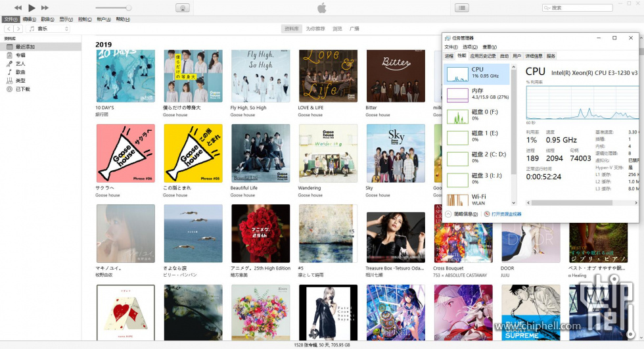
Task: Click the iTunes volume slider
Action: coord(113,8)
